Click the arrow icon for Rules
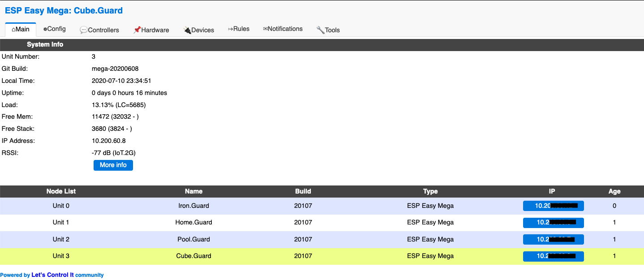This screenshot has width=644, height=280. click(x=231, y=29)
